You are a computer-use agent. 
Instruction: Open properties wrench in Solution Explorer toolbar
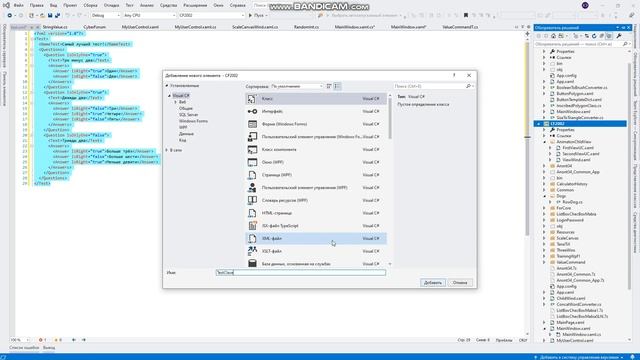pos(619,36)
